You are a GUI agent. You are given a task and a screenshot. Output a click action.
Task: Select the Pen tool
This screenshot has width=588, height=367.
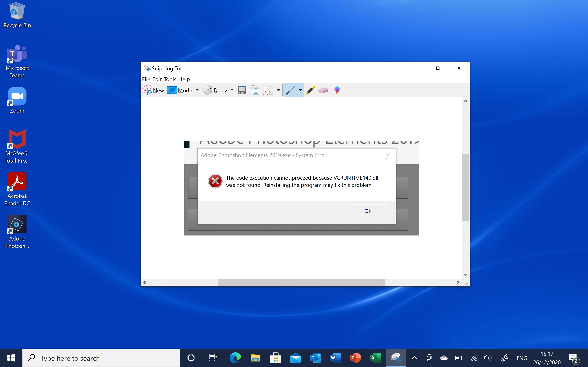coord(290,90)
